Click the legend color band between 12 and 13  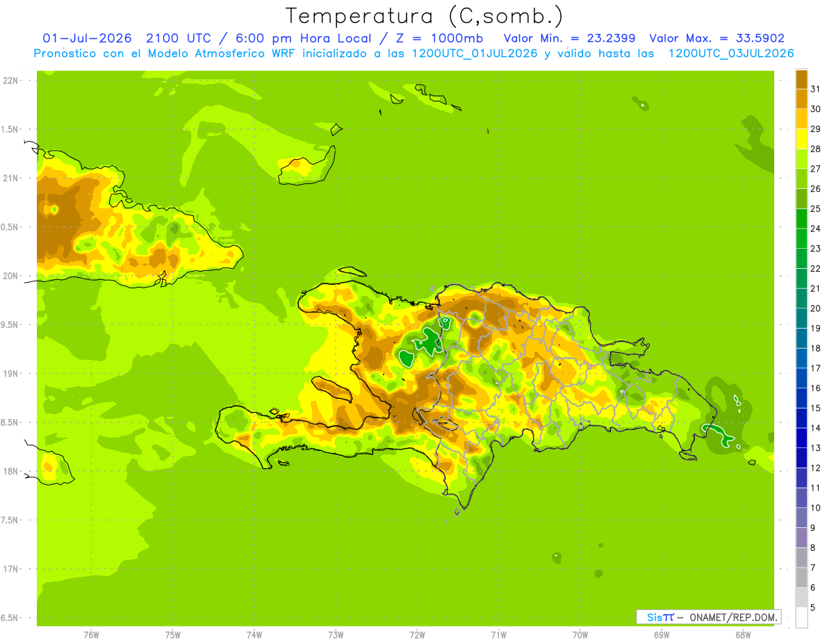(801, 458)
